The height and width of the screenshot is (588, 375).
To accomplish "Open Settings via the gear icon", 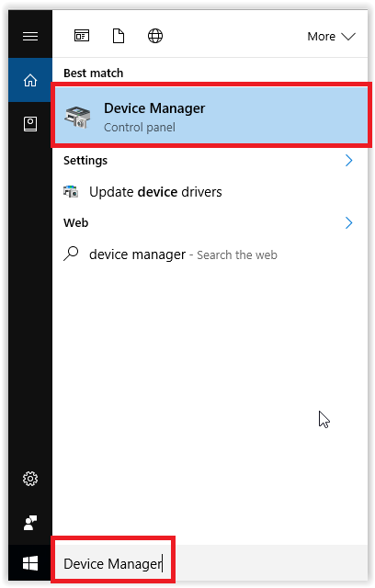I will tap(30, 479).
